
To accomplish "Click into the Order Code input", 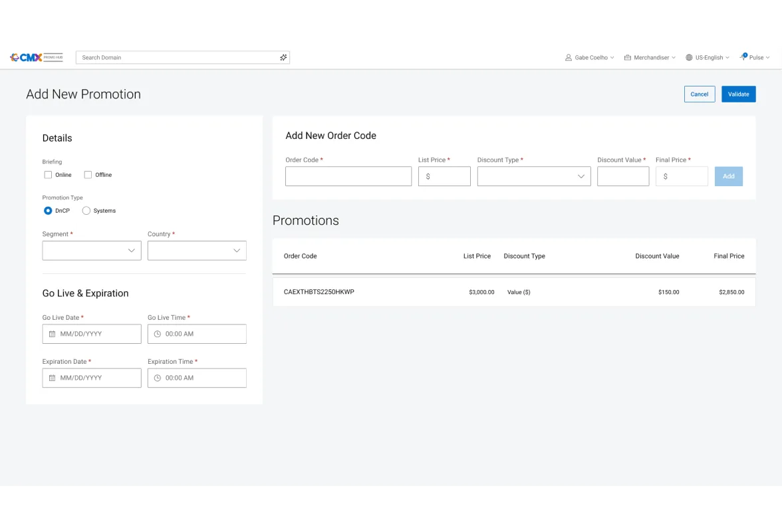I will (348, 176).
